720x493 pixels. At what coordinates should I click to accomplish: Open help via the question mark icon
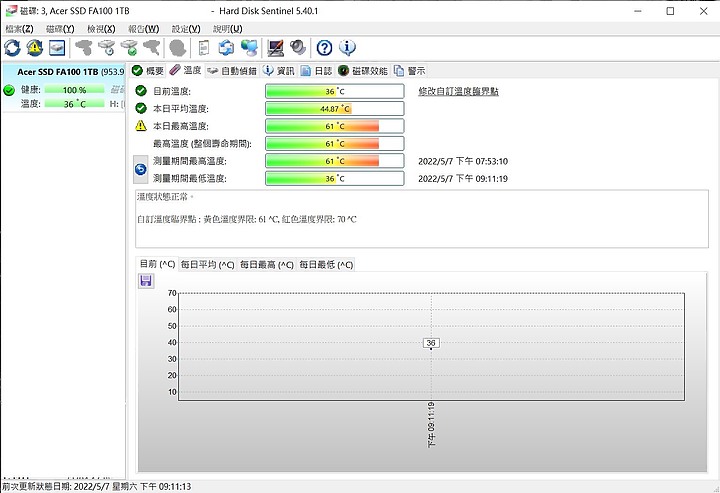324,48
